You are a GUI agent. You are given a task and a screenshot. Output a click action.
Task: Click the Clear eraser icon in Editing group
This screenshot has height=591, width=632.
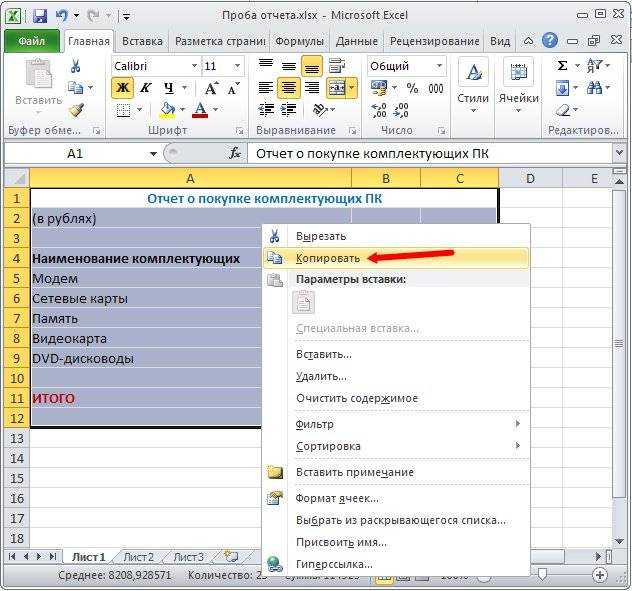pyautogui.click(x=563, y=110)
